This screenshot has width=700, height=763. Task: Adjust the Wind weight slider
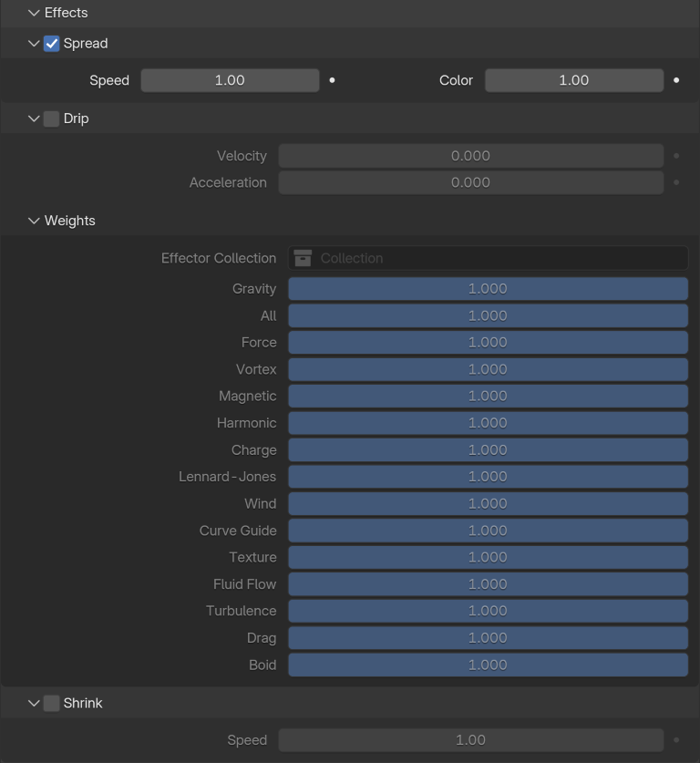click(488, 503)
